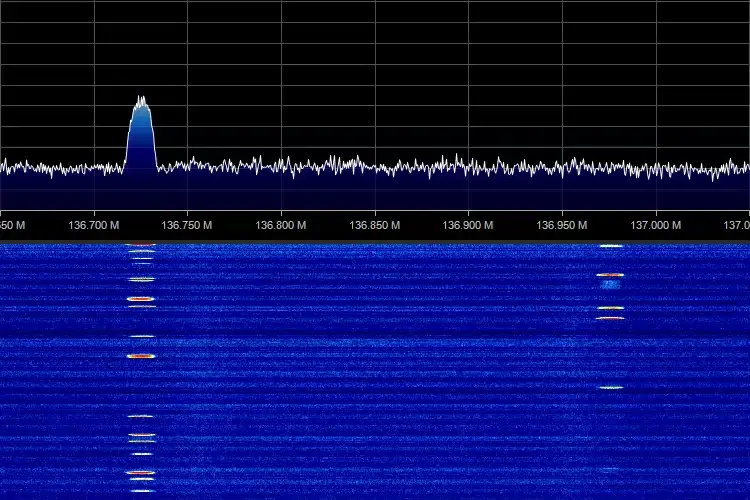Click the 136.850 M frequency label
750x500 pixels.
click(x=375, y=225)
